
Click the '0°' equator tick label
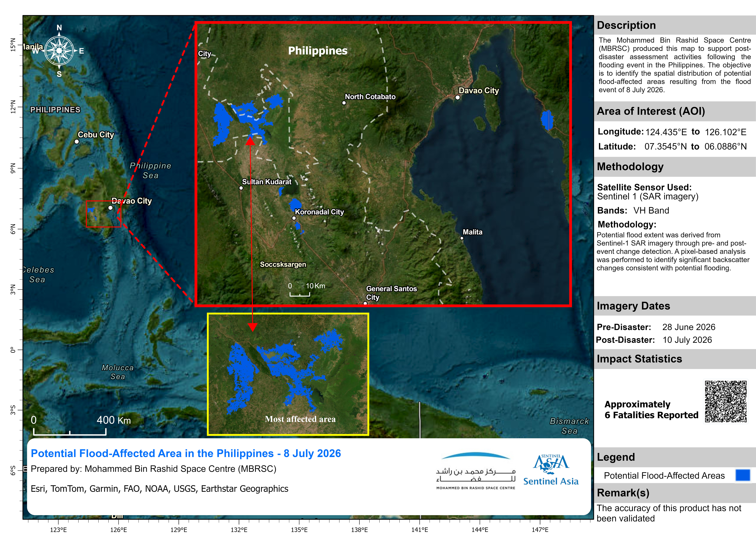click(x=13, y=350)
